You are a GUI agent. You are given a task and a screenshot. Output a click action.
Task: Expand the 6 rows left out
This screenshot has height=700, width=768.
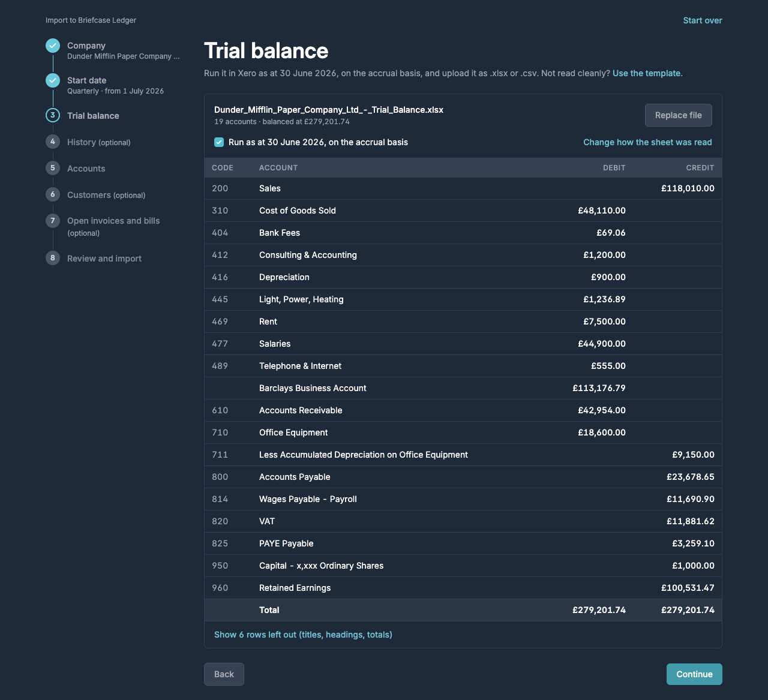(x=303, y=635)
